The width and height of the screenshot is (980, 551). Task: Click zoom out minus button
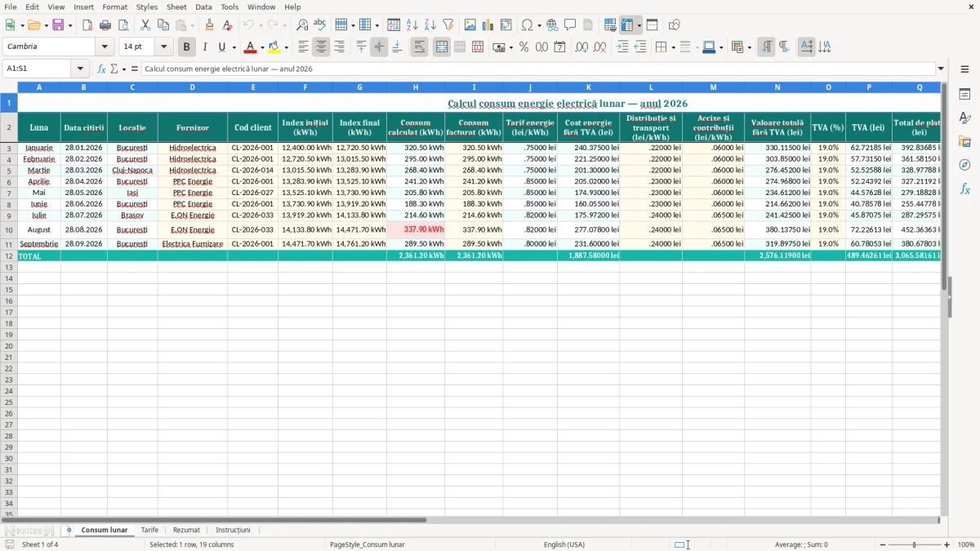point(883,544)
